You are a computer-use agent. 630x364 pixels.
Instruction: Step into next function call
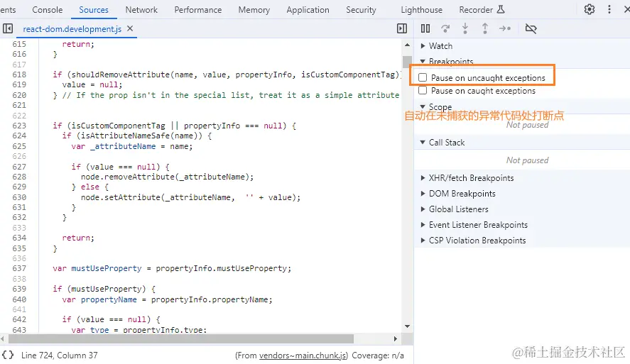click(x=465, y=28)
